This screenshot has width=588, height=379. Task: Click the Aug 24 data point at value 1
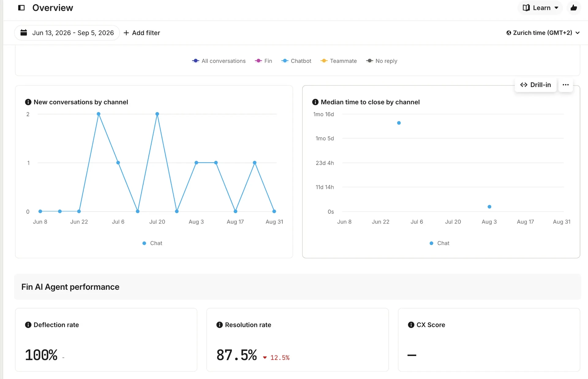[254, 163]
